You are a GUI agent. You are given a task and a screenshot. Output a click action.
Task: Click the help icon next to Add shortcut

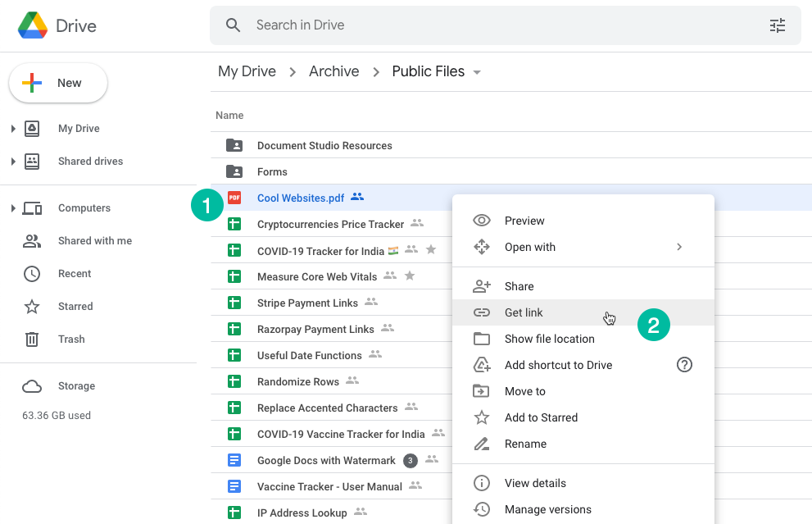[x=684, y=365]
